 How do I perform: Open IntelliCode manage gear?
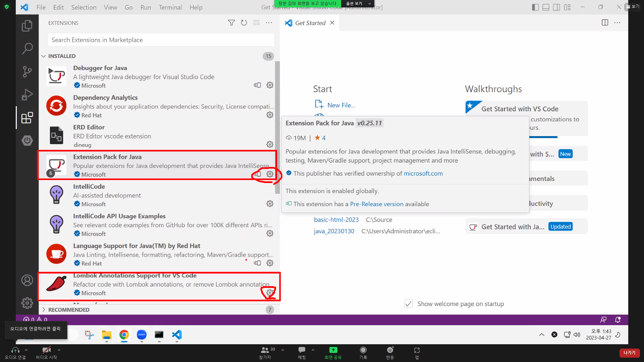[270, 204]
